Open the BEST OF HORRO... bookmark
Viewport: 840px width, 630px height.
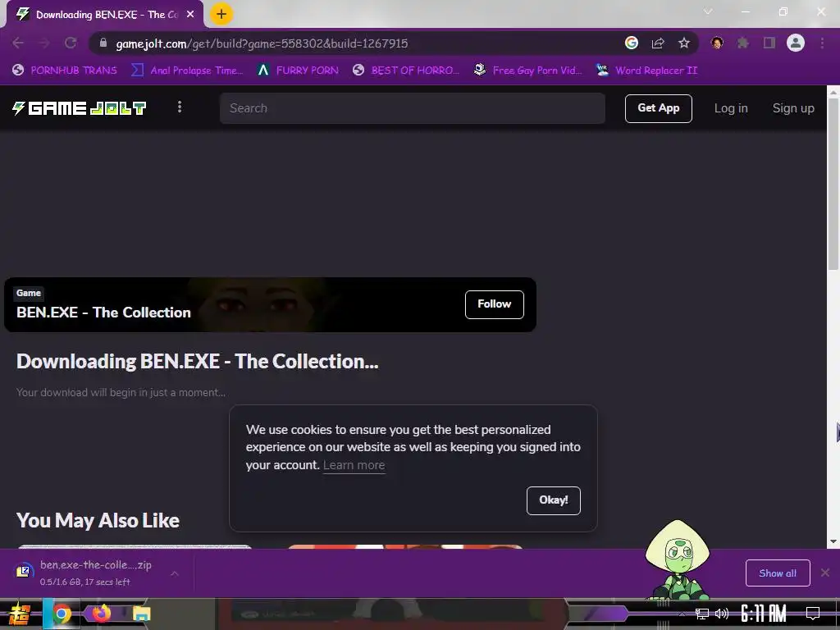[x=406, y=71]
